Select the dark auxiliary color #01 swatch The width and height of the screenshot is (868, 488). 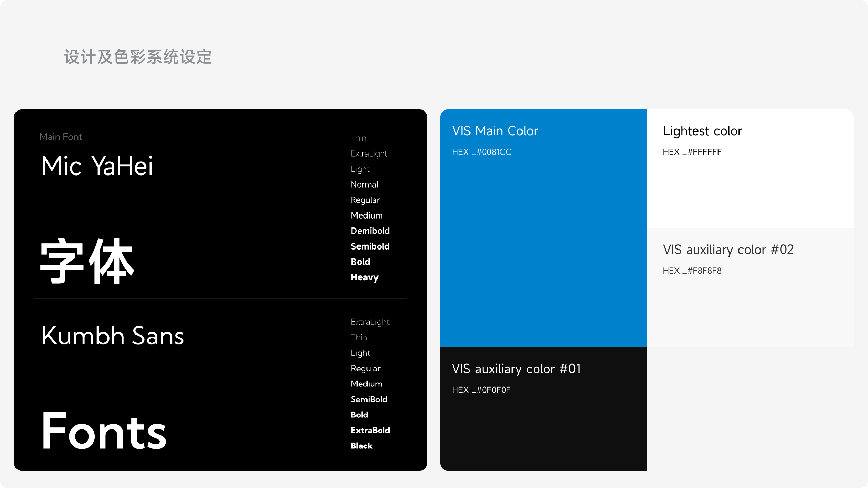[543, 430]
